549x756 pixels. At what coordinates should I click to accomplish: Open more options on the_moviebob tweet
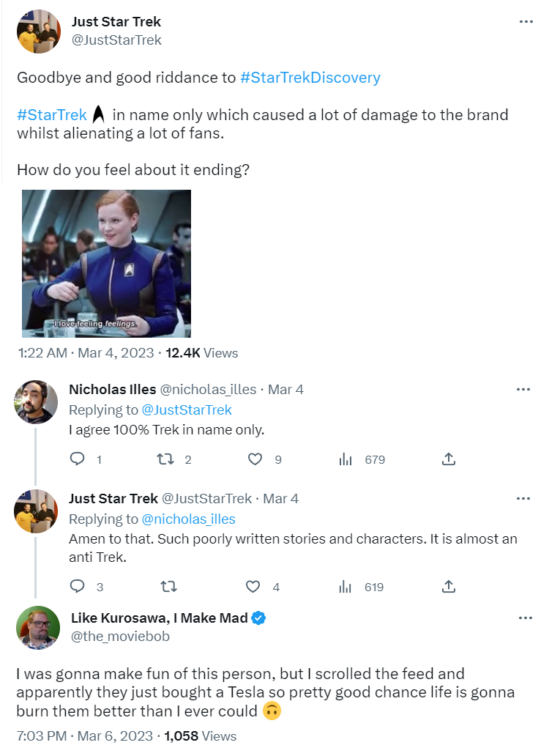point(526,618)
